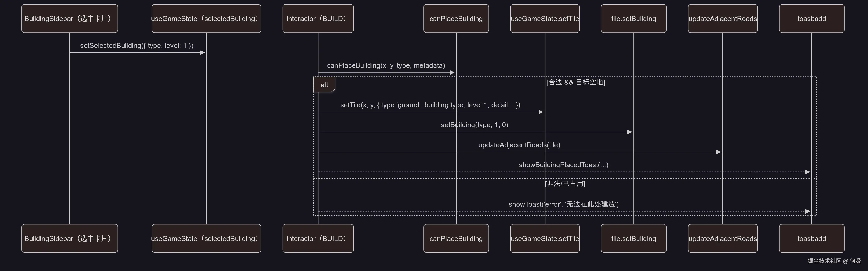Viewport: 868px width, 271px height.
Task: Click the top Interactor (BUILD) participant box
Action: pos(318,19)
